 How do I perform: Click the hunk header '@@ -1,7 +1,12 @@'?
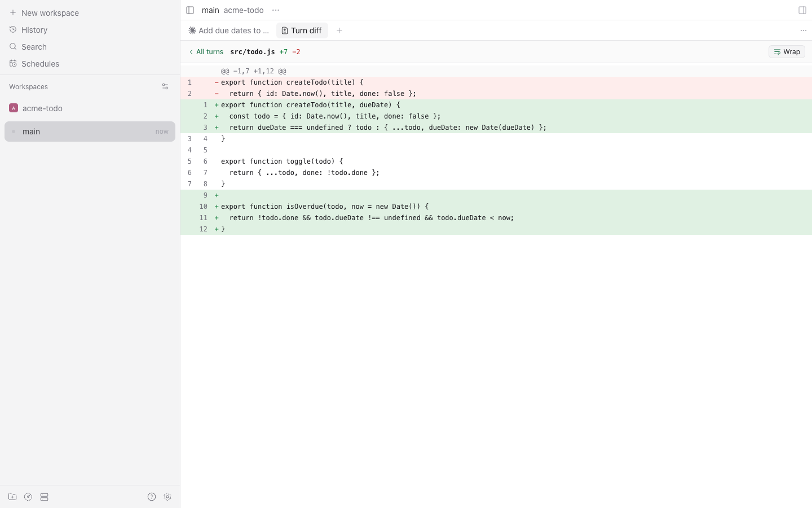(x=254, y=71)
